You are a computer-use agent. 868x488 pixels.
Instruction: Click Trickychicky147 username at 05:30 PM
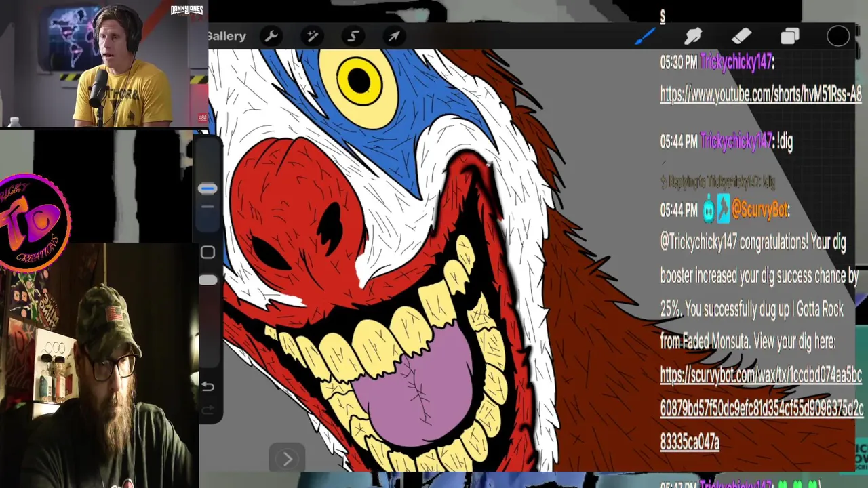pyautogui.click(x=736, y=62)
